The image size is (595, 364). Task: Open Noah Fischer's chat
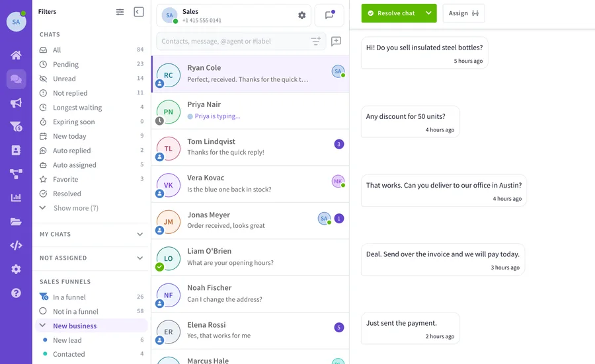click(250, 294)
